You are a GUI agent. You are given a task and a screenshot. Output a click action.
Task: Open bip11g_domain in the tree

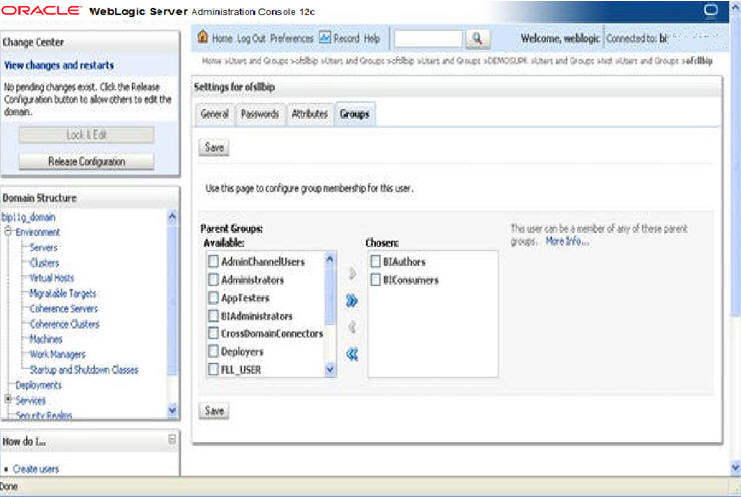pyautogui.click(x=28, y=217)
